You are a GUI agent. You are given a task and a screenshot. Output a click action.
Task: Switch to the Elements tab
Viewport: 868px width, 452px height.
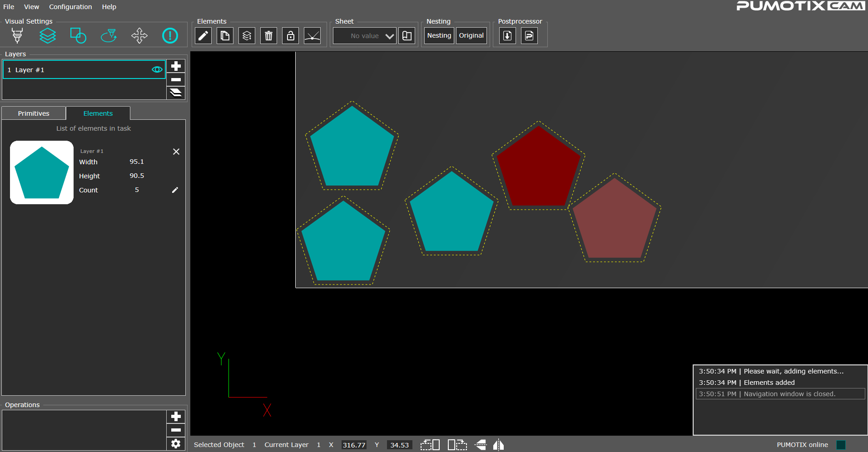click(98, 113)
